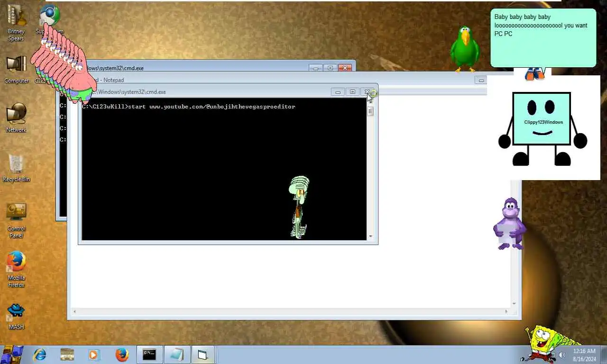Click the purple Bonzi gorilla character

coord(509,224)
